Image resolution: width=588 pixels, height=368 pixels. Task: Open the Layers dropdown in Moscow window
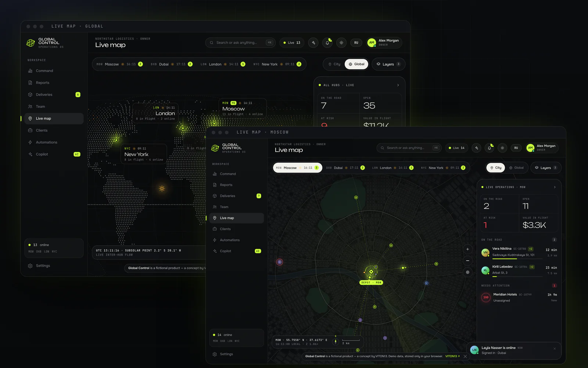click(546, 168)
